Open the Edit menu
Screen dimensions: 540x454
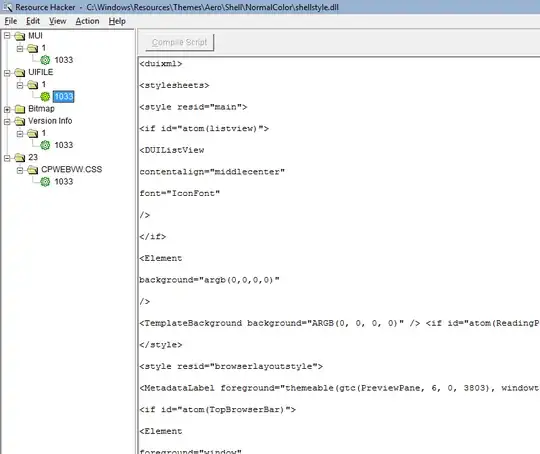(33, 21)
